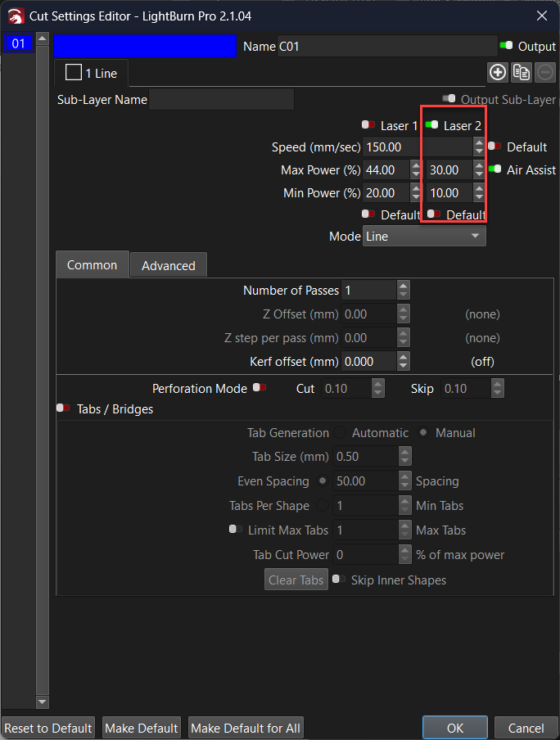Screen dimensions: 560x740
Task: Click the blue layer color swatch
Action: click(x=145, y=46)
